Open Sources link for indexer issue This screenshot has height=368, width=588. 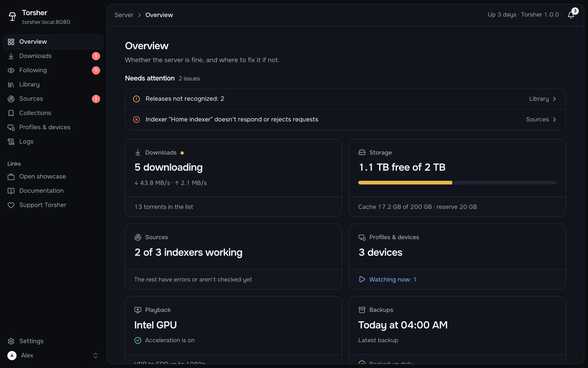click(x=541, y=120)
